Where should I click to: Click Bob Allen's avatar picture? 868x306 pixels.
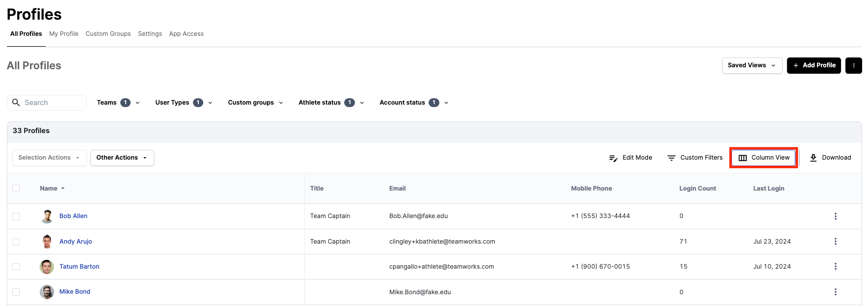[x=47, y=216]
